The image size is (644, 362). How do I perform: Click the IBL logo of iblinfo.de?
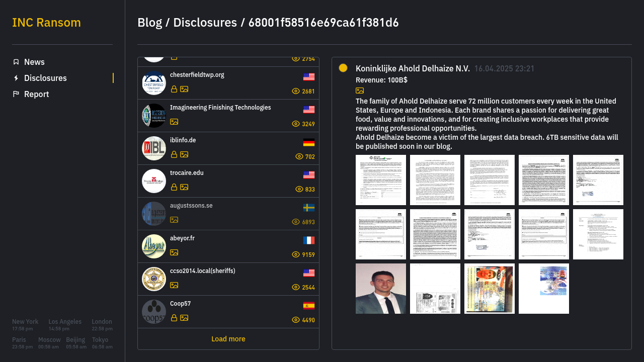pos(154,148)
